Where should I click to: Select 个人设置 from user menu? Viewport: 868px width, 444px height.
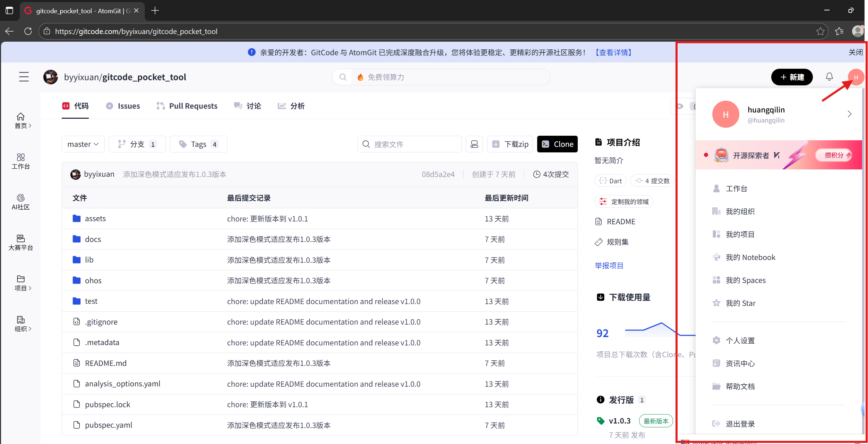coord(740,341)
